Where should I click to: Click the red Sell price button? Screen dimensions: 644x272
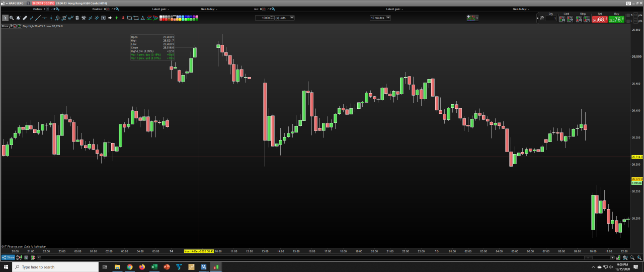(x=599, y=19)
